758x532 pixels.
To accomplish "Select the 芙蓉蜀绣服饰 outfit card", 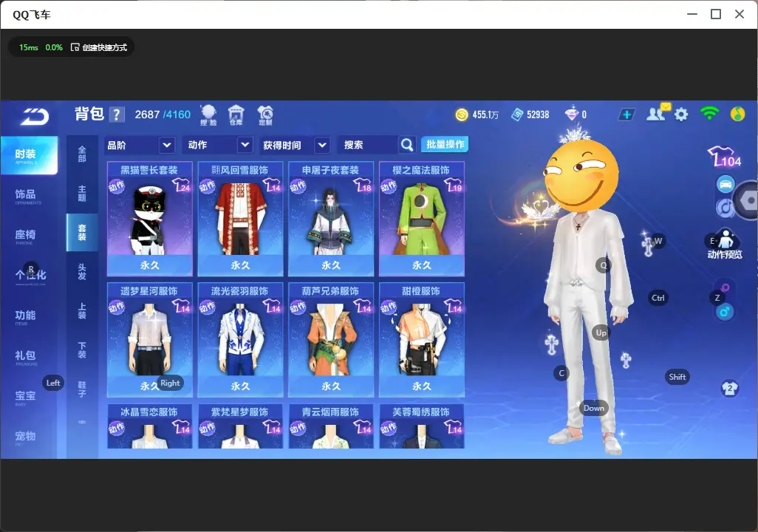I will pyautogui.click(x=422, y=426).
